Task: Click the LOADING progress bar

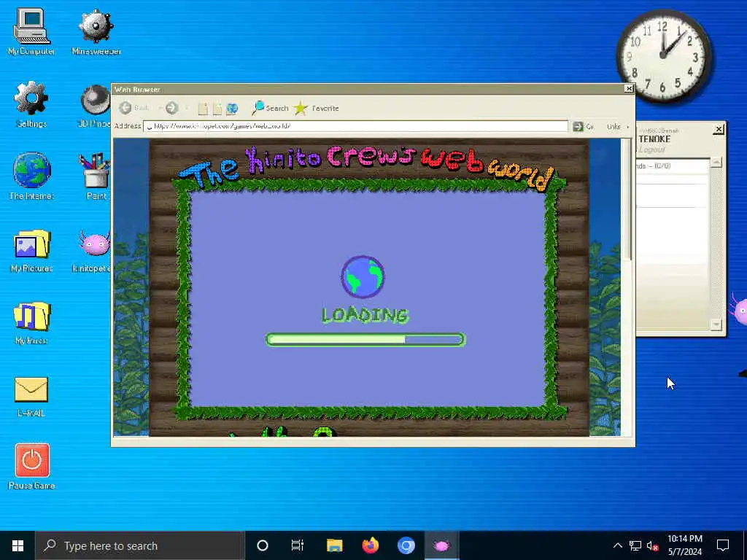Action: 365,340
